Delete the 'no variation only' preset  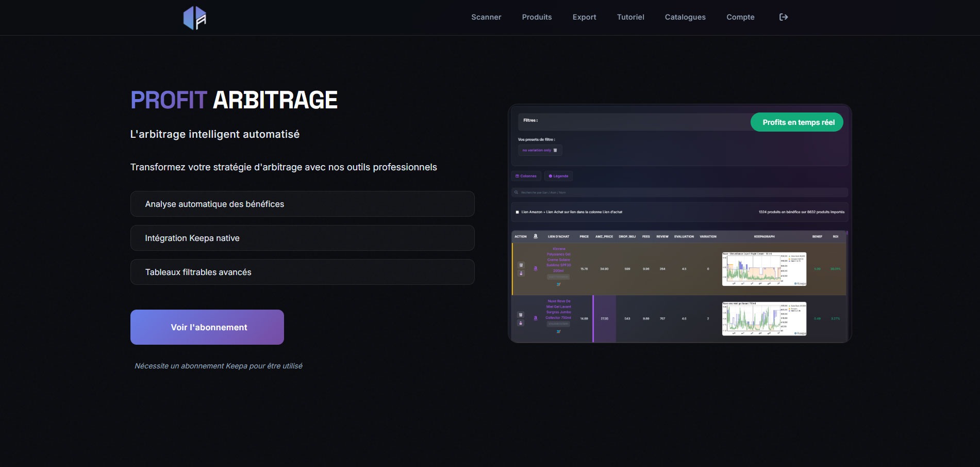555,150
